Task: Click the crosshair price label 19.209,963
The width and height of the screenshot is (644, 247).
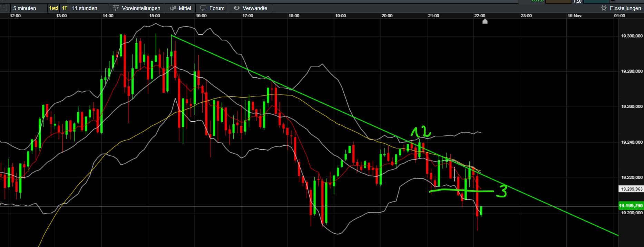Action: pos(631,189)
